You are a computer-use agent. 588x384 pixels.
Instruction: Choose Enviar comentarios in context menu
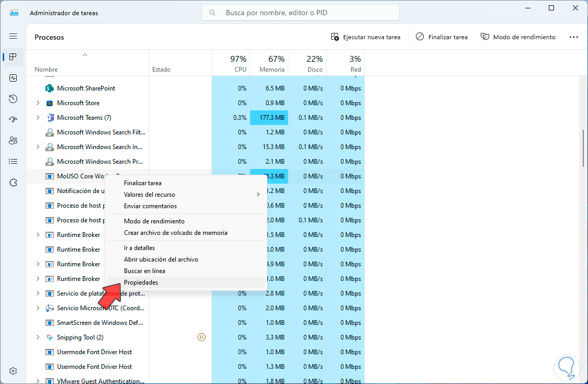186,206
